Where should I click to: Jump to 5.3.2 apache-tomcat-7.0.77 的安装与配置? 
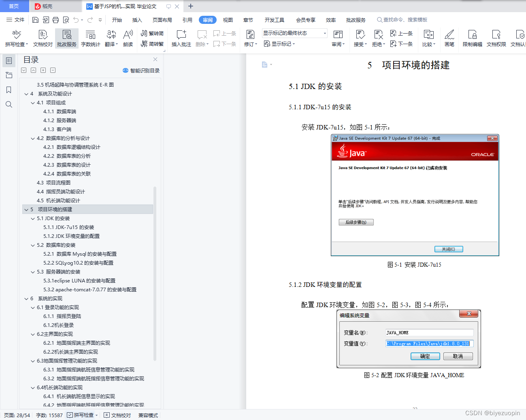click(x=90, y=290)
